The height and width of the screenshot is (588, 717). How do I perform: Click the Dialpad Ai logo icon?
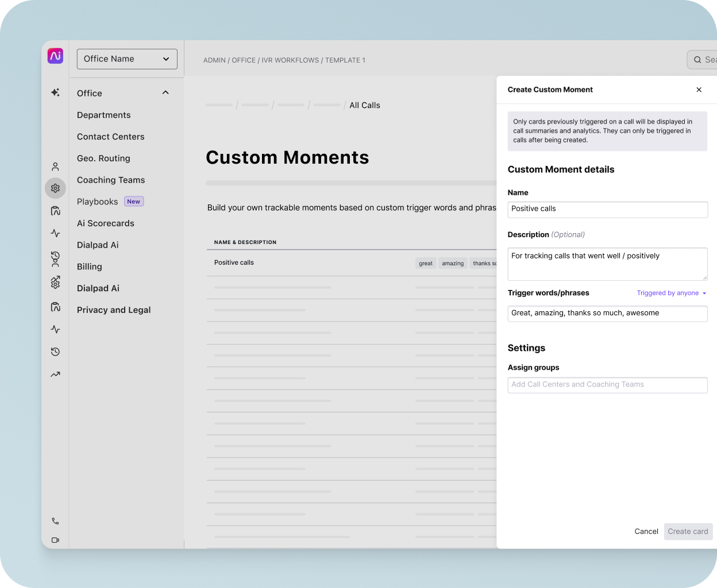click(55, 55)
